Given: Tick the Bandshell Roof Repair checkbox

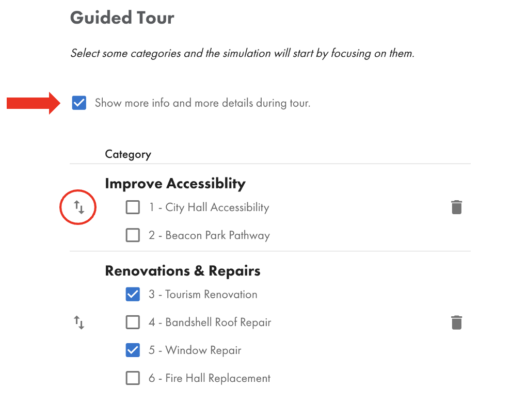Looking at the screenshot, I should pyautogui.click(x=133, y=322).
